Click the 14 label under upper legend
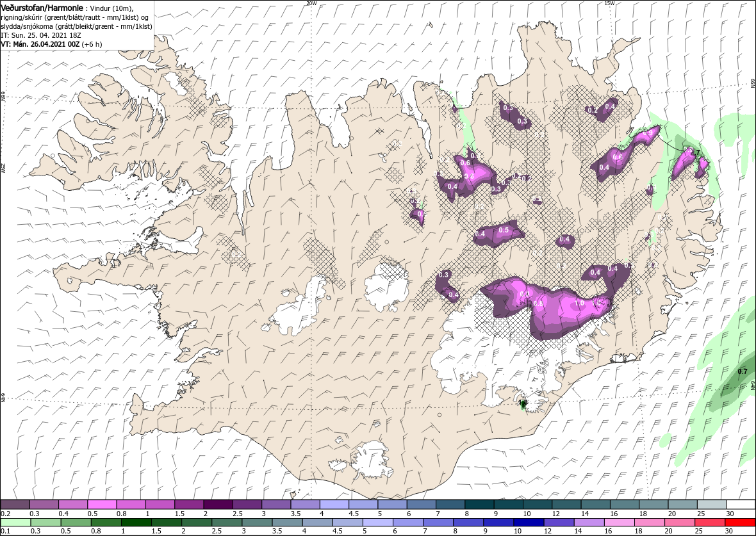The width and height of the screenshot is (756, 536). tap(586, 514)
